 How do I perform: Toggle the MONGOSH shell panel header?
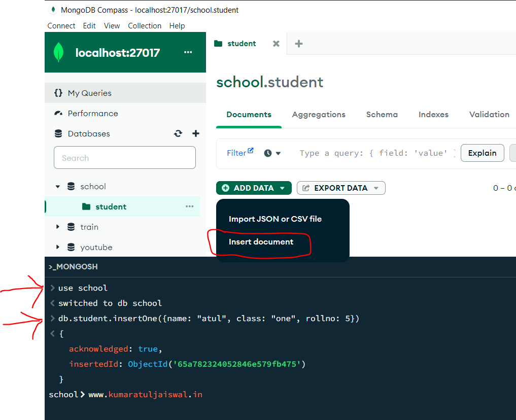(73, 266)
